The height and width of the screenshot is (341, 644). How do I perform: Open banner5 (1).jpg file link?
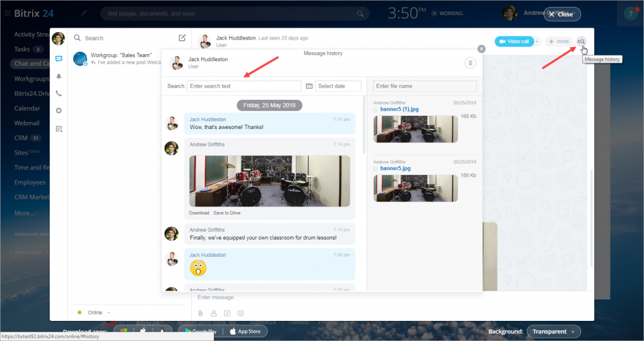(x=399, y=109)
